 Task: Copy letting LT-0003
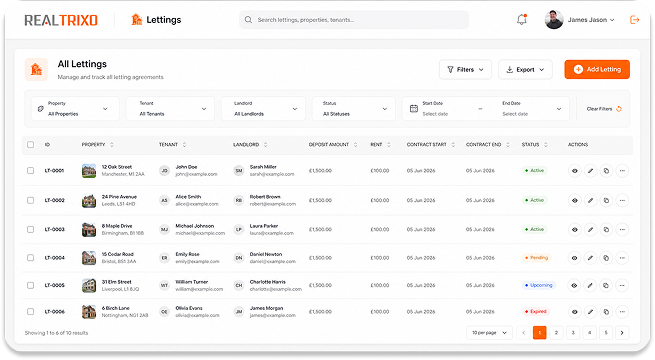pyautogui.click(x=606, y=229)
